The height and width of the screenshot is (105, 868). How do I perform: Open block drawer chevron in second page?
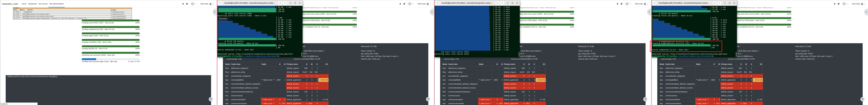coord(432,12)
